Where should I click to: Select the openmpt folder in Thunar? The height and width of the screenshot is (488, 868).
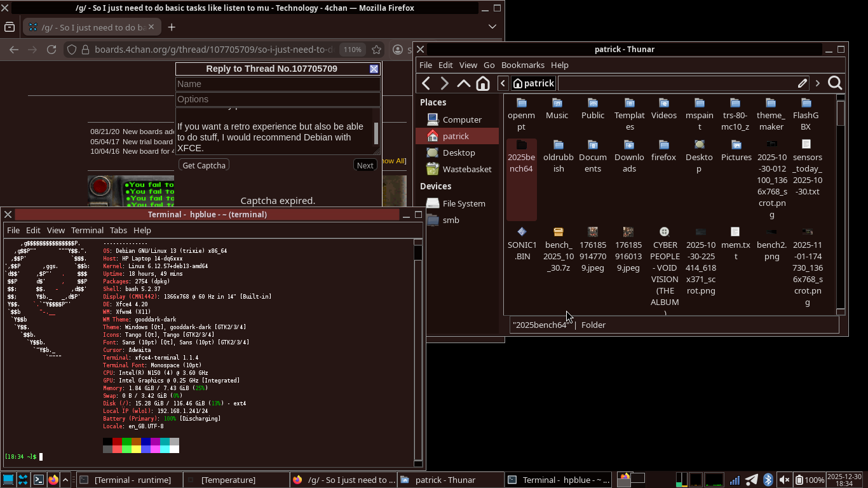click(x=521, y=114)
